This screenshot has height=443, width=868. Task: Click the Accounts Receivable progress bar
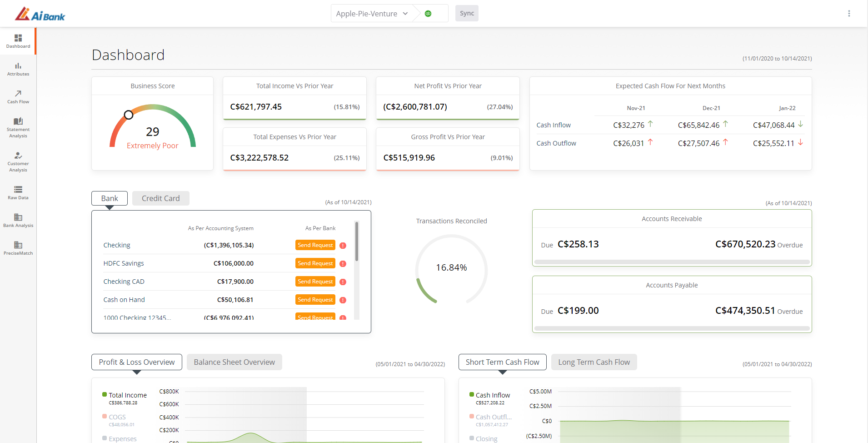672,262
